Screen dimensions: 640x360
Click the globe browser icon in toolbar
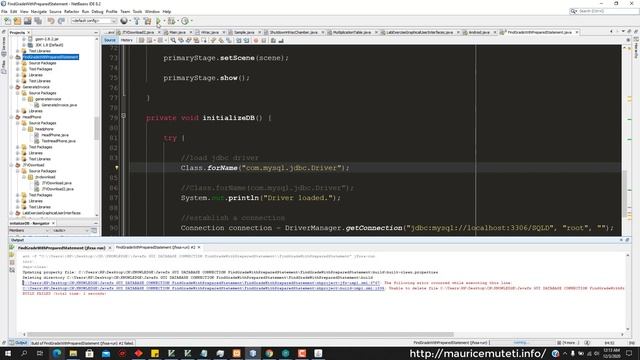tap(124, 21)
